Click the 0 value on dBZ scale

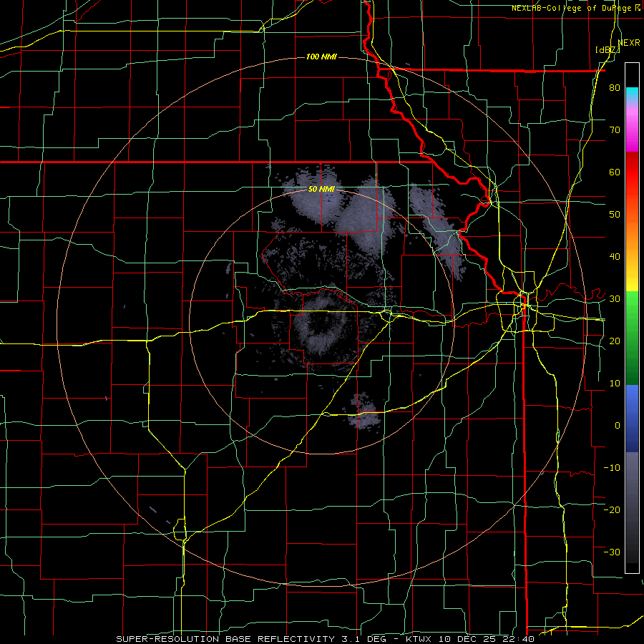pos(618,426)
